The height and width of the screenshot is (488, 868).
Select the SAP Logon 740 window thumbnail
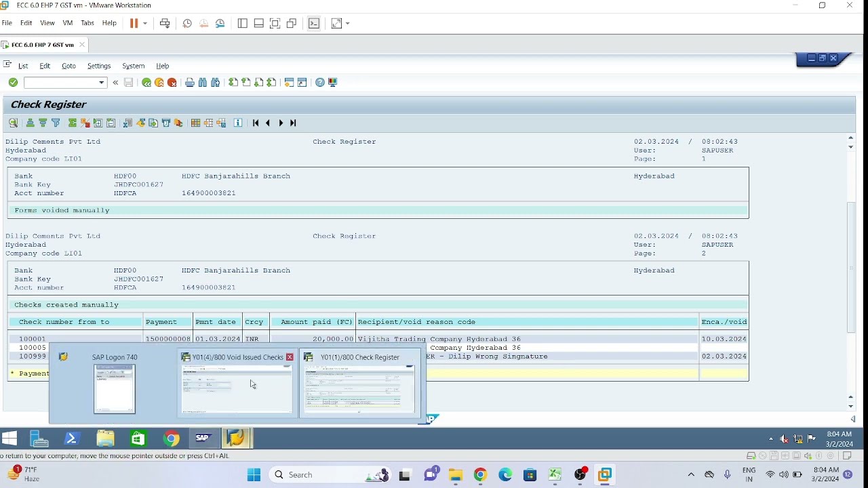coord(115,384)
